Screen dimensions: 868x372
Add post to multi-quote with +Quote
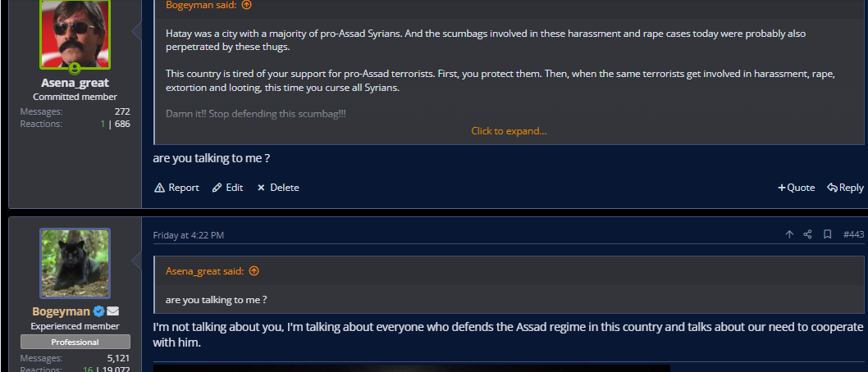(x=796, y=188)
